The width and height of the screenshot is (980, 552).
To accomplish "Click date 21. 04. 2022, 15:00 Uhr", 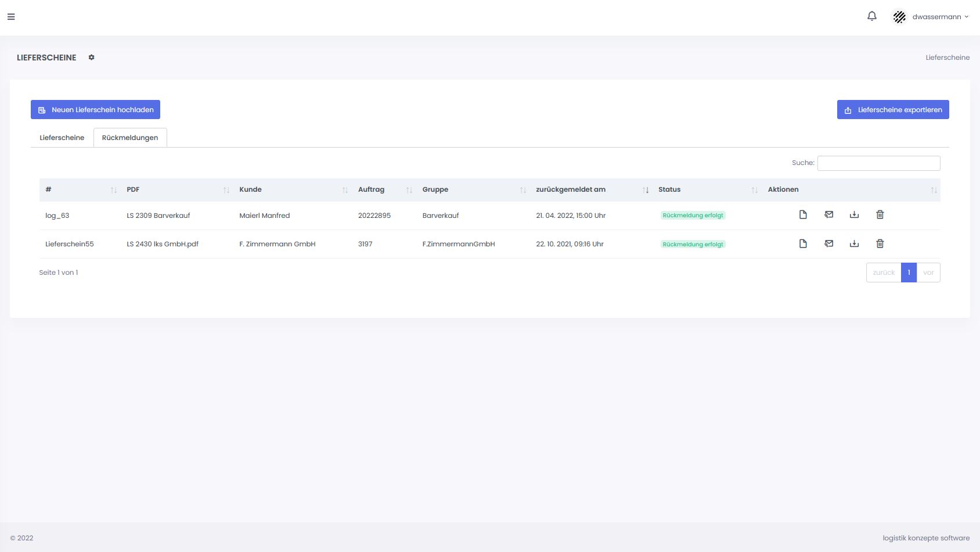I will [571, 216].
